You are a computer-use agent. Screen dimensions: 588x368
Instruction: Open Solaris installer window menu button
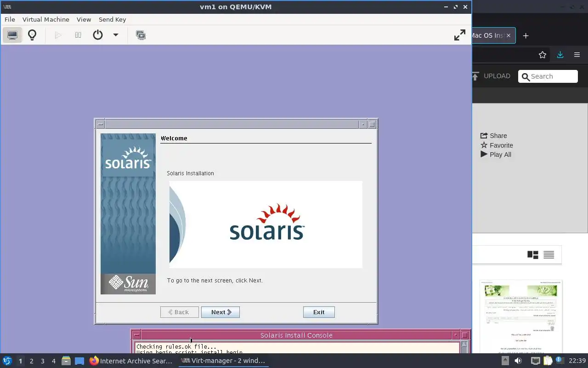click(100, 124)
